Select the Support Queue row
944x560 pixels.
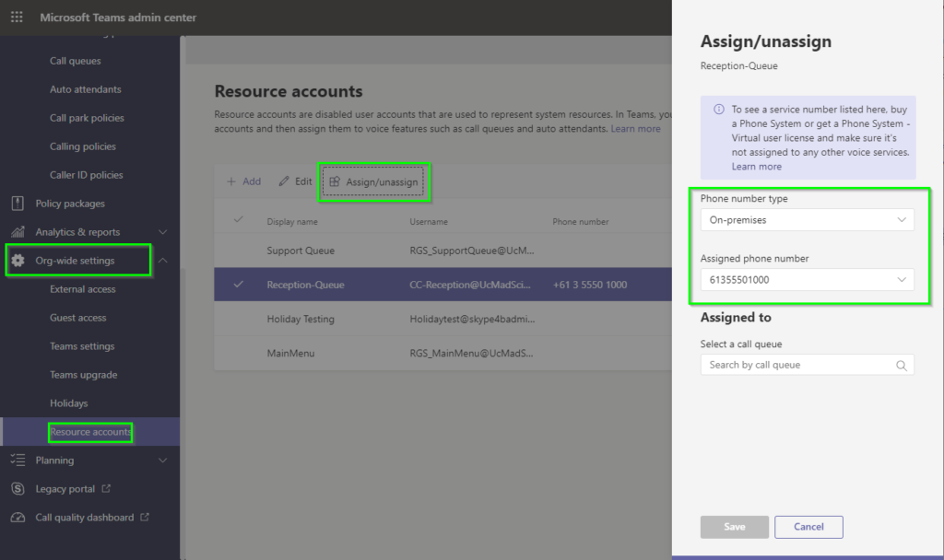click(x=442, y=251)
